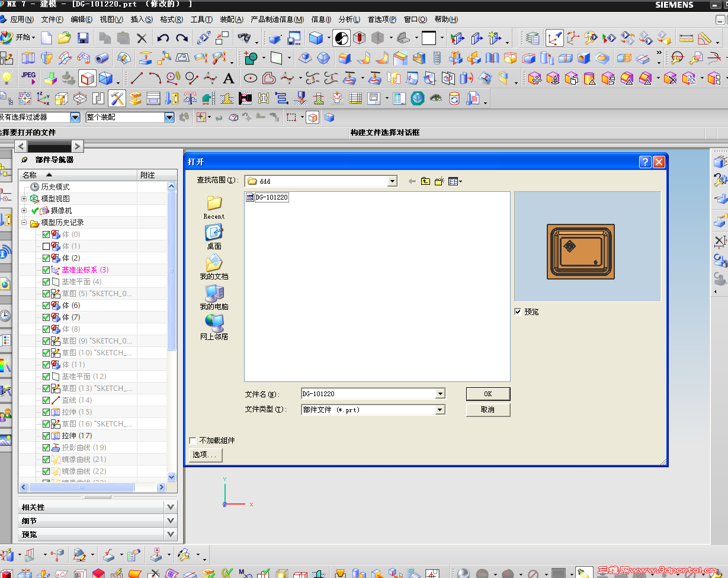Open the 查找范围 folder dropdown
The image size is (728, 578).
[392, 181]
